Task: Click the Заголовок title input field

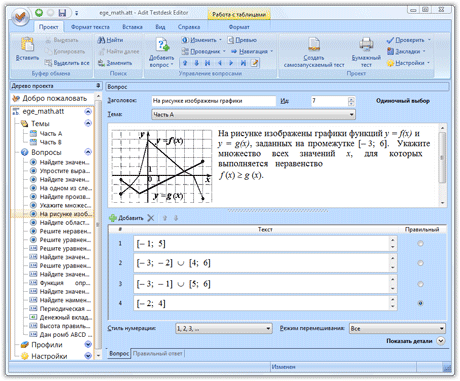Action: pyautogui.click(x=214, y=101)
